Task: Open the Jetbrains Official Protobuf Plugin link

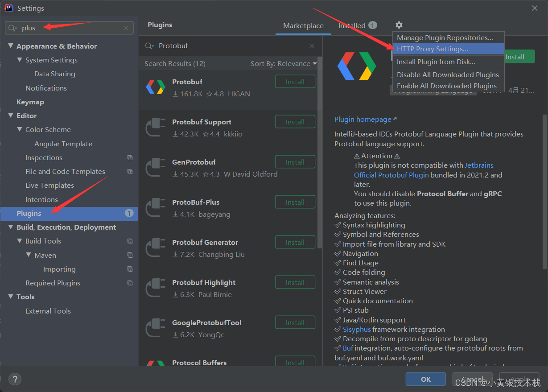Action: coord(424,170)
